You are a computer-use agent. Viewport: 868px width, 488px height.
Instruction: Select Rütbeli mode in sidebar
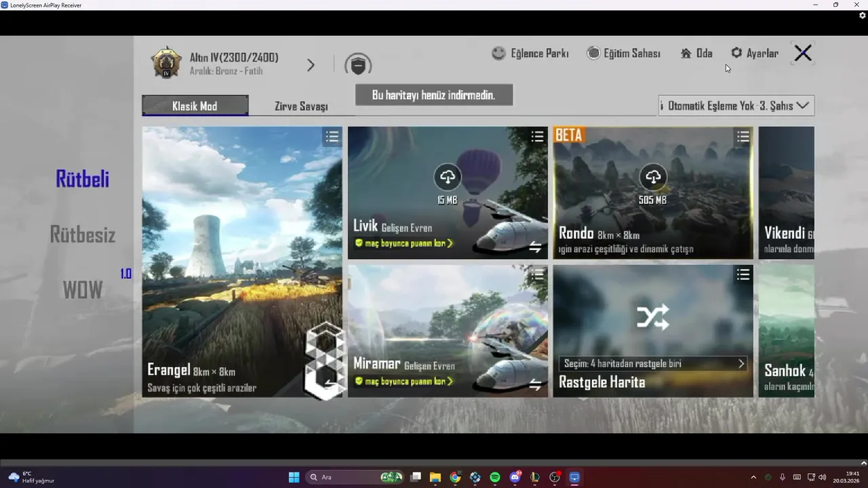[x=82, y=180]
